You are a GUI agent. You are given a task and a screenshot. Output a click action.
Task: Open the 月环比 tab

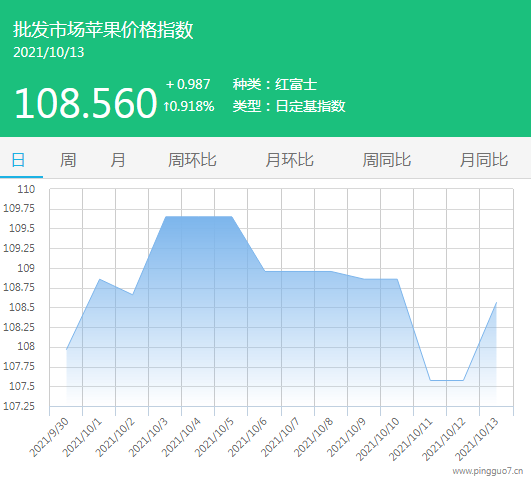pos(289,160)
